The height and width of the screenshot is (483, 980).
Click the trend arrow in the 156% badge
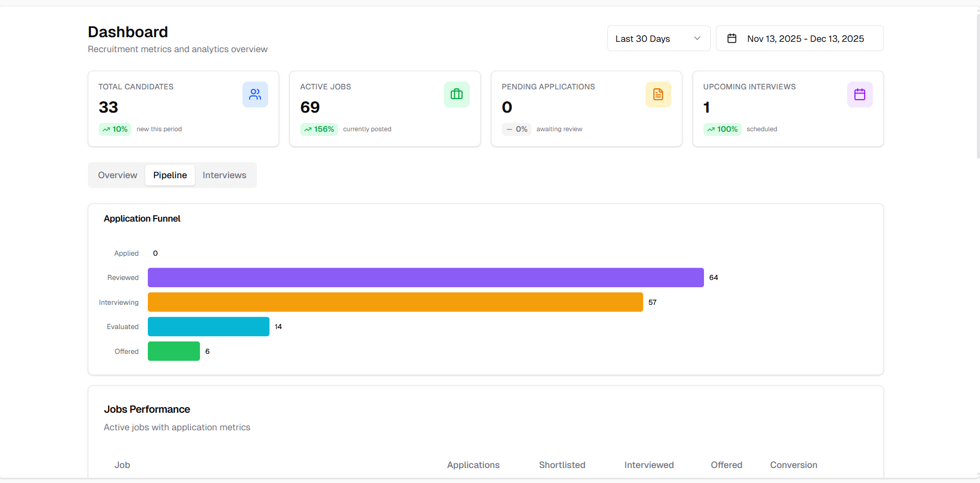click(x=308, y=129)
